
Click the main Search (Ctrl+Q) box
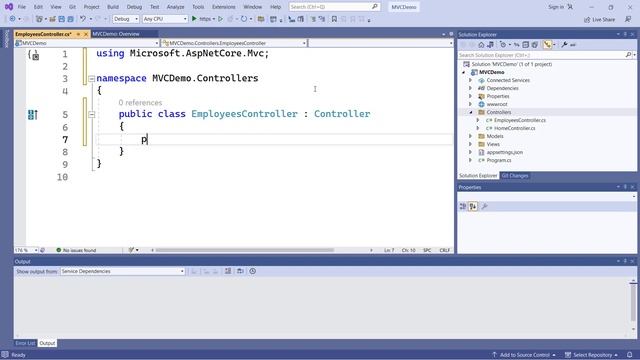[x=334, y=7]
